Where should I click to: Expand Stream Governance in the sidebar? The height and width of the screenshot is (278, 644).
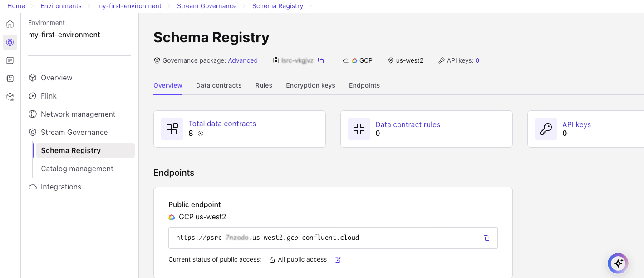[x=74, y=132]
